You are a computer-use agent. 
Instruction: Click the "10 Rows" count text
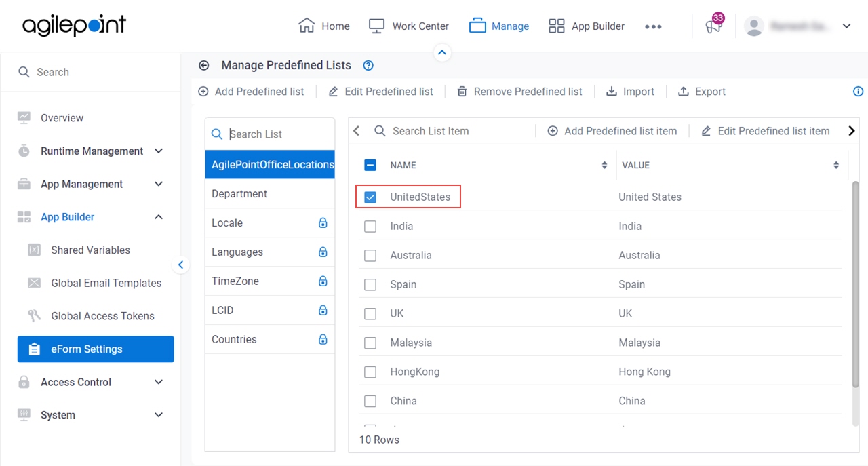(x=379, y=440)
